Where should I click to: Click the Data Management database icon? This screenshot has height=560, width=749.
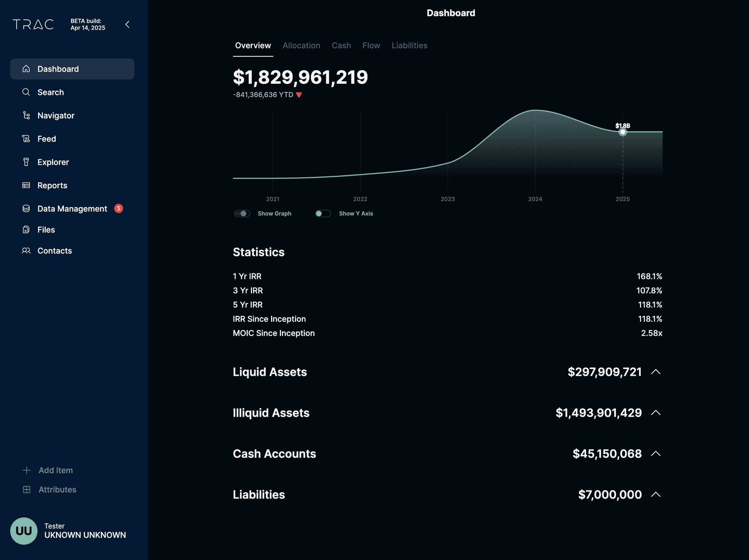tap(26, 208)
